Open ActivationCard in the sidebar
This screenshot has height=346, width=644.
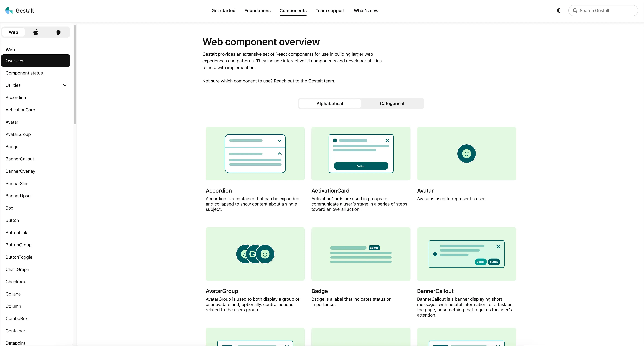point(36,110)
